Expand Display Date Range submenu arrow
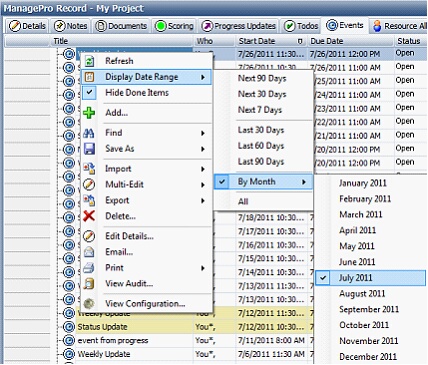The image size is (428, 365). pos(203,77)
